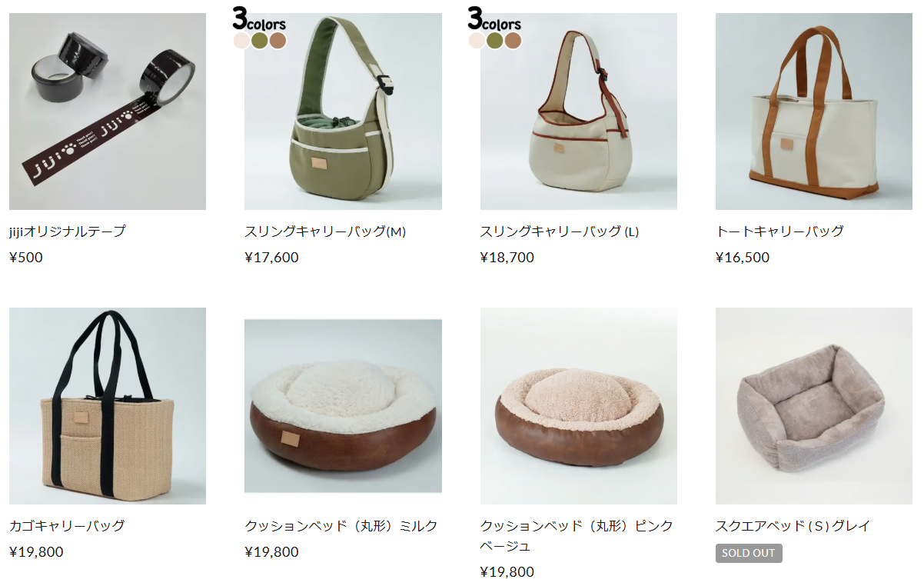Open the woven basket carry bag image
Image resolution: width=924 pixels, height=586 pixels.
(x=108, y=406)
